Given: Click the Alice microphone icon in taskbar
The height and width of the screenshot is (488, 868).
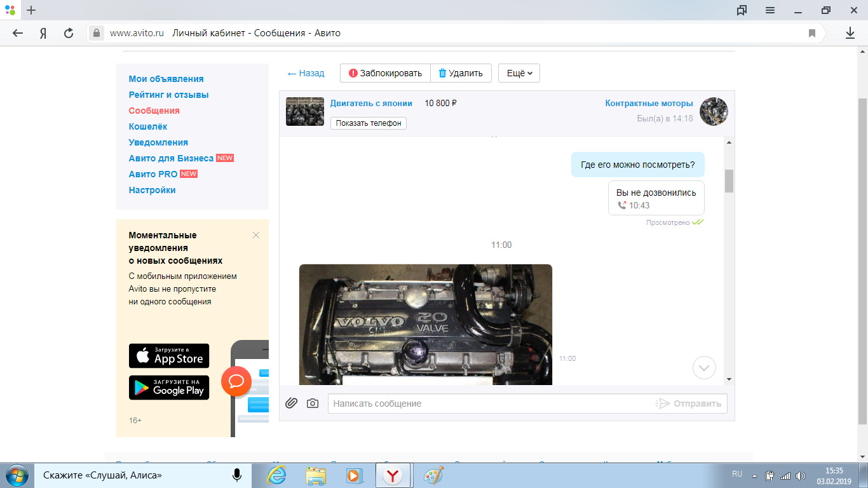Looking at the screenshot, I should 236,475.
